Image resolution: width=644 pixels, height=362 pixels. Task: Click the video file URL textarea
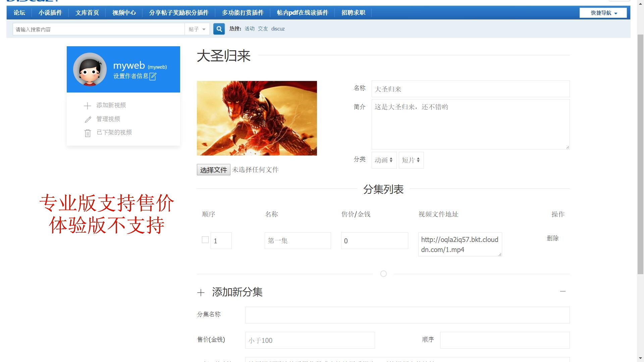460,244
